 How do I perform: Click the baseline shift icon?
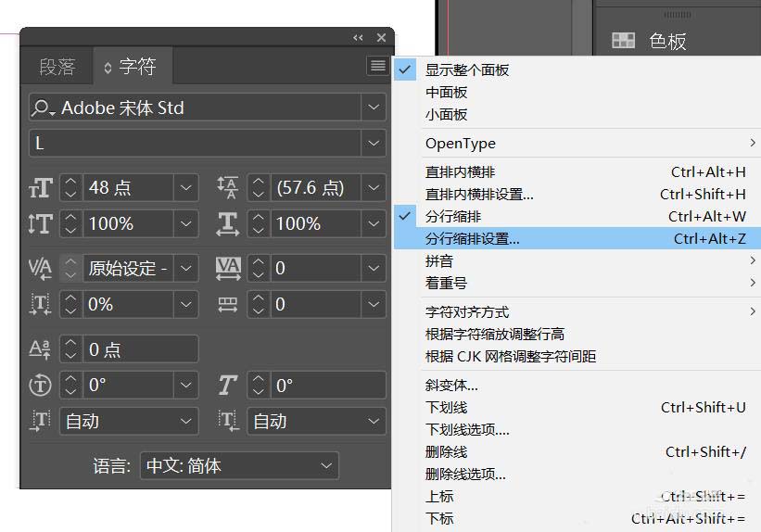coord(40,349)
